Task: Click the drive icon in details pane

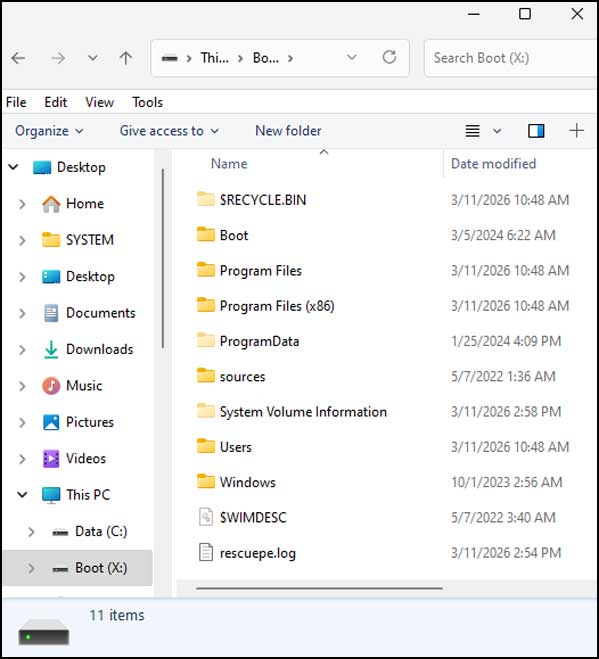Action: click(x=44, y=632)
